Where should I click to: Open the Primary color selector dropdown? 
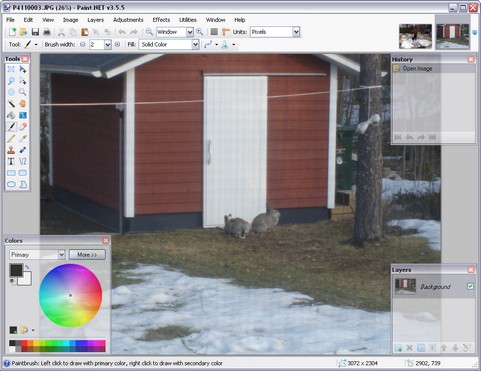click(61, 255)
